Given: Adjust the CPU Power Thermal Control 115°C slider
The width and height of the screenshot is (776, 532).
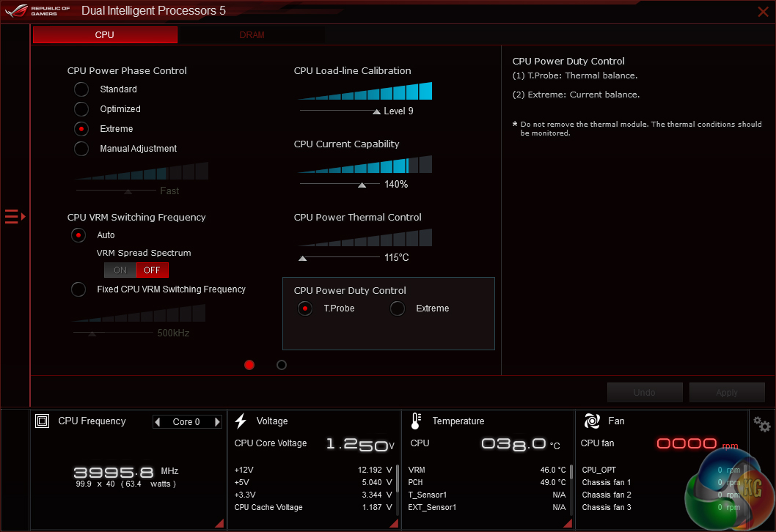Looking at the screenshot, I should (303, 258).
